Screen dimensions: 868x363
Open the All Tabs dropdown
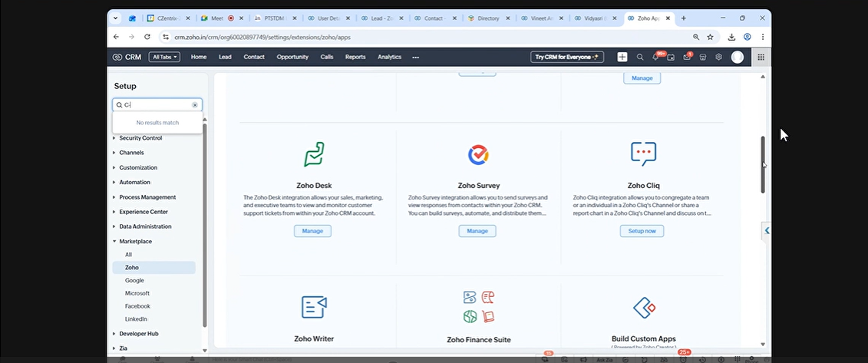click(x=164, y=57)
